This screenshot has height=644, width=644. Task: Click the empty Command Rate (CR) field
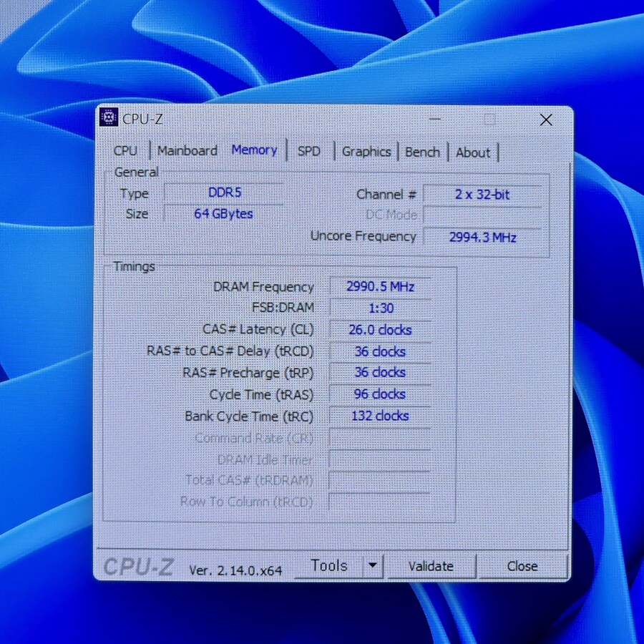coord(380,438)
